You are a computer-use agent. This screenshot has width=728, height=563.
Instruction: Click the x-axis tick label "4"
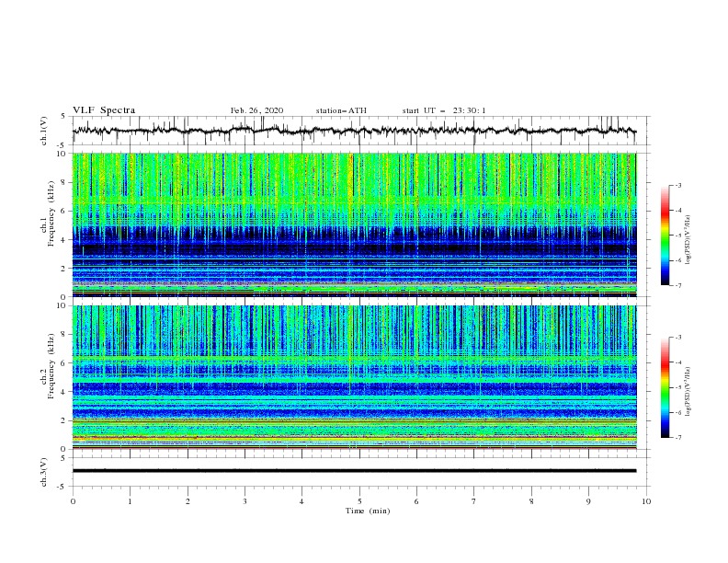301,501
